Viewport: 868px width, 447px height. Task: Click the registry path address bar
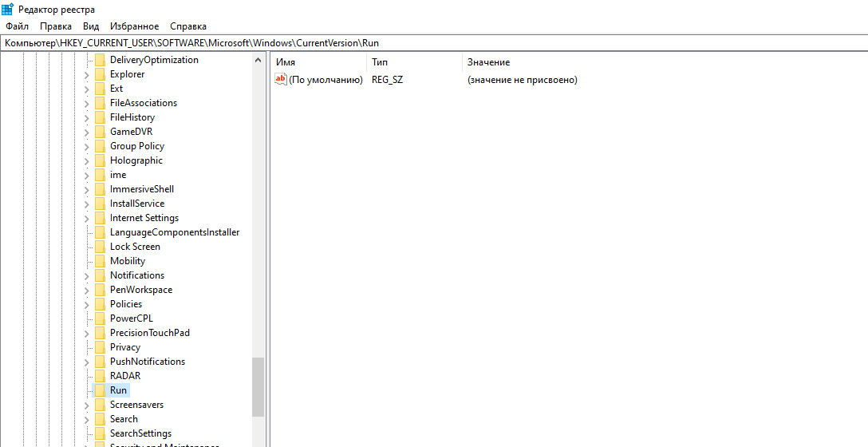431,42
